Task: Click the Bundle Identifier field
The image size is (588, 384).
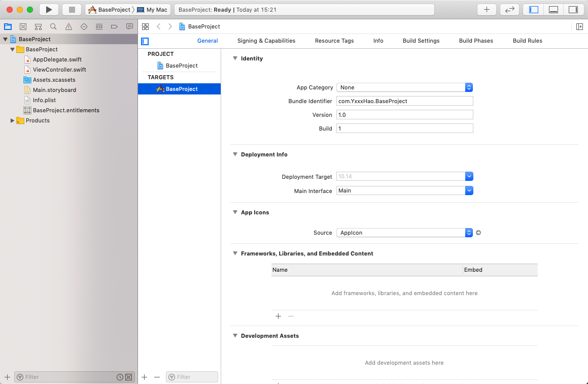Action: tap(405, 101)
